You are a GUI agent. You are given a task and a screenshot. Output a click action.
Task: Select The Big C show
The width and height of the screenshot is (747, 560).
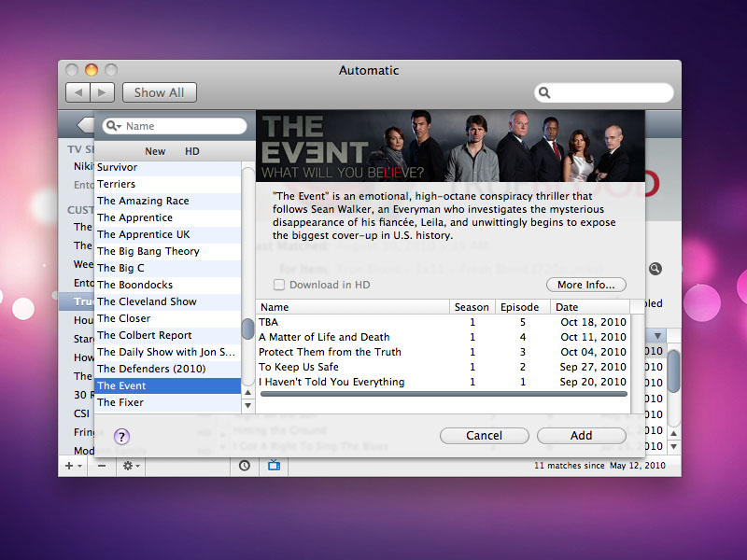tap(168, 268)
